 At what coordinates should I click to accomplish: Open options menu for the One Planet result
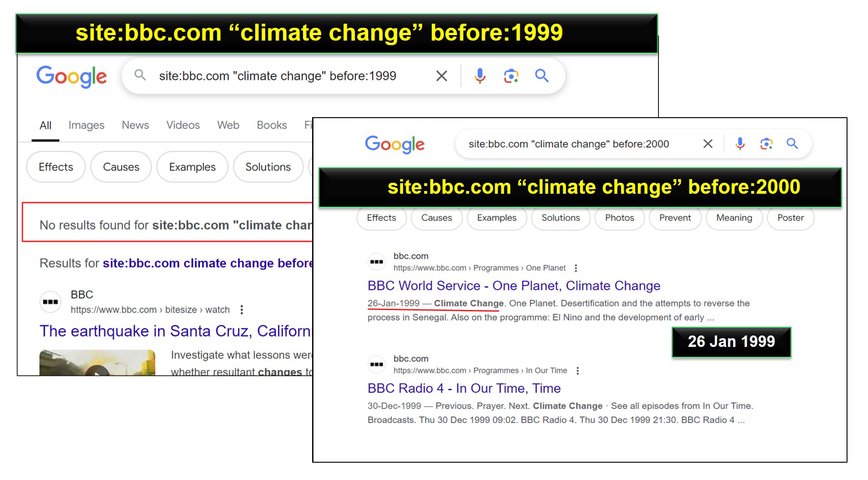pyautogui.click(x=576, y=268)
